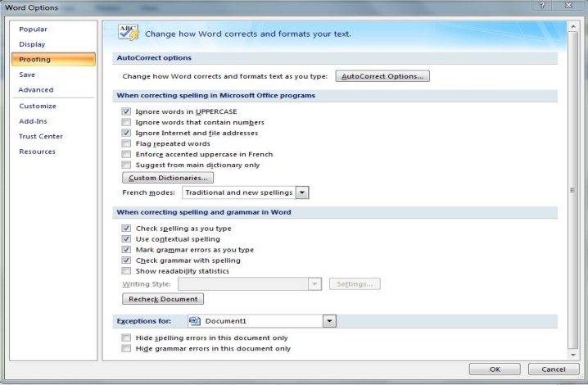588x385 pixels.
Task: Enable Ignore words that contain numbers
Action: coord(126,122)
